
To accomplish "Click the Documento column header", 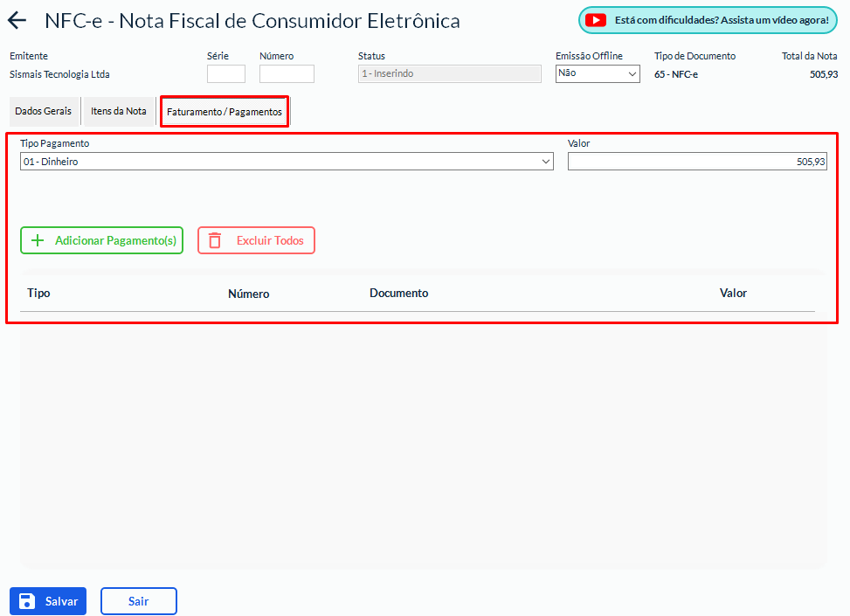I will [x=398, y=294].
